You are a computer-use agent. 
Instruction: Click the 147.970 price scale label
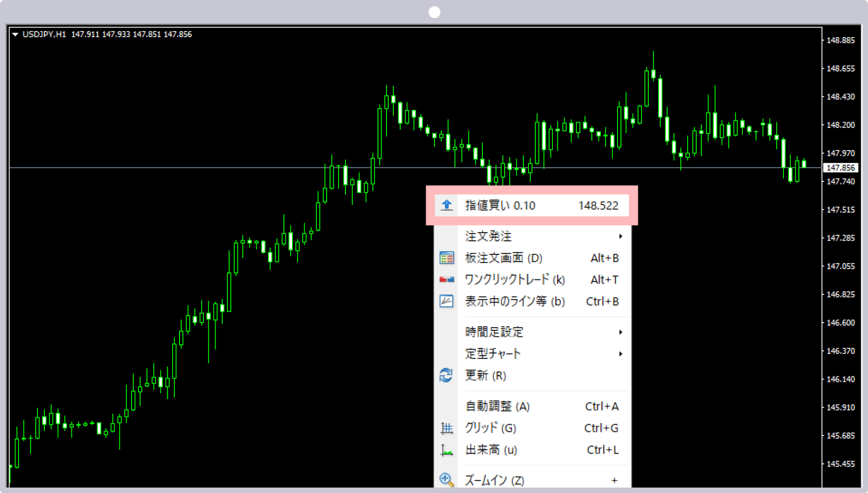pyautogui.click(x=840, y=153)
